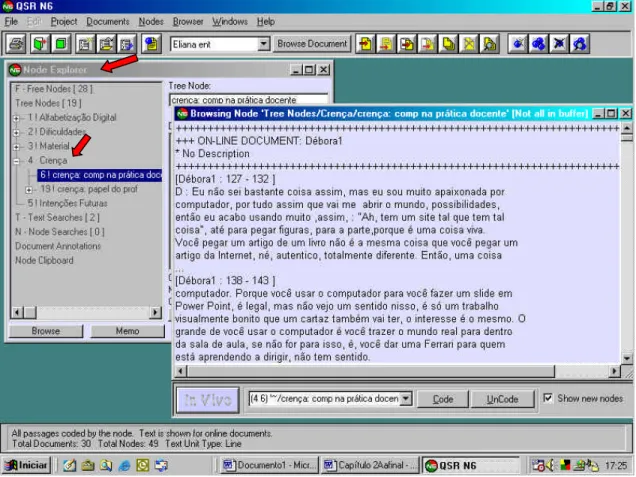Click the stacked yellow documents toolbar icon
The width and height of the screenshot is (636, 477).
[x=449, y=43]
